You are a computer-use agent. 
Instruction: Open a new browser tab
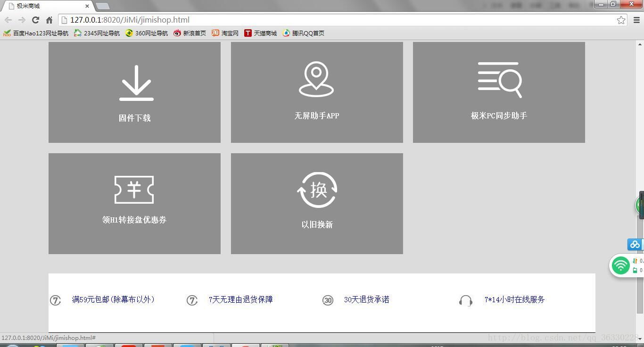pos(102,6)
